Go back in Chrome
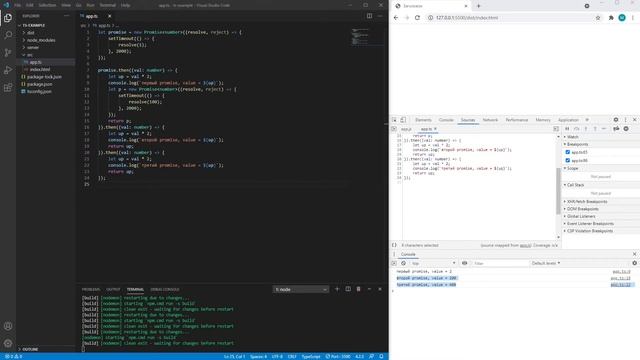Viewport: 640px width, 360px height. [x=396, y=18]
